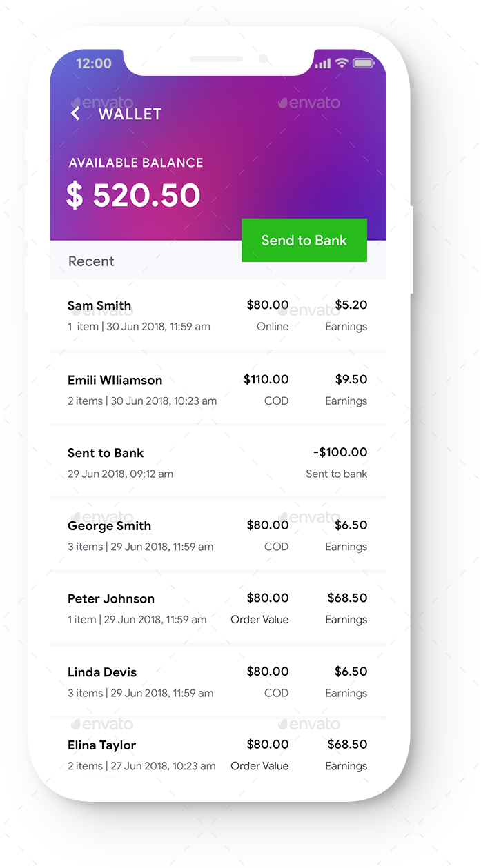This screenshot has height=868, width=481.
Task: Tap the cellular signal bars icon
Action: click(x=320, y=63)
